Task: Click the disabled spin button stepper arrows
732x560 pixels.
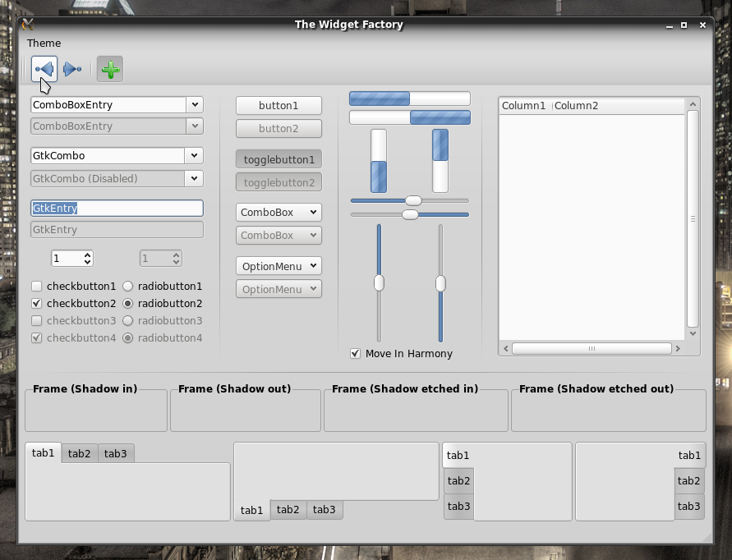Action: pos(176,259)
